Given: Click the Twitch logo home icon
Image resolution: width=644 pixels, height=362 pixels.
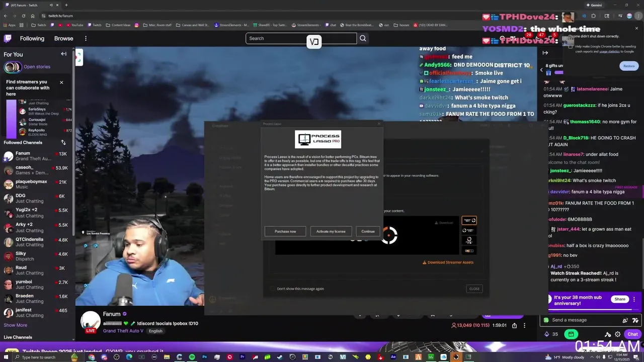Looking at the screenshot, I should (8, 38).
